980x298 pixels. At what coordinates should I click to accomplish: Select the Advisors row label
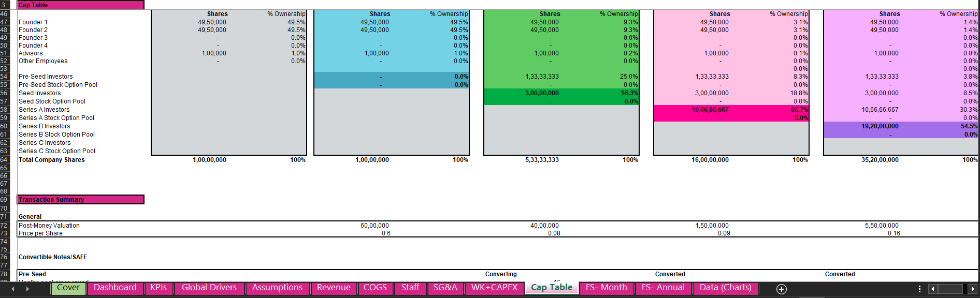pos(31,53)
